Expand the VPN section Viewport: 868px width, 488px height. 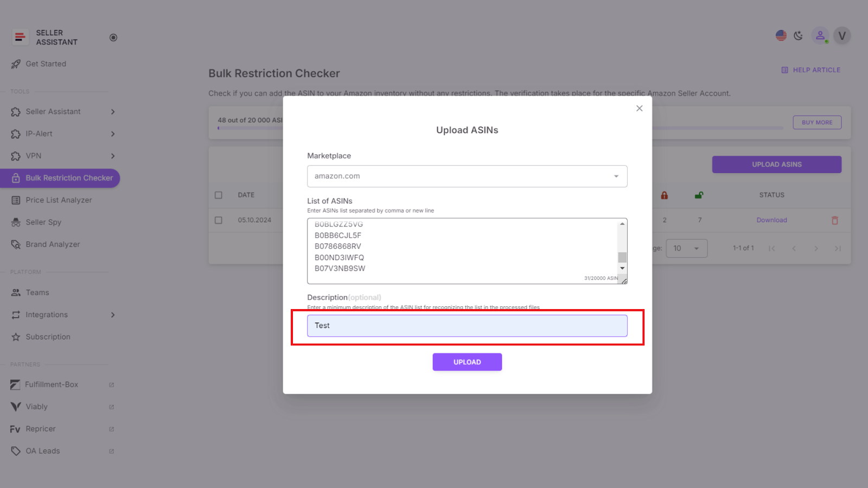34,156
